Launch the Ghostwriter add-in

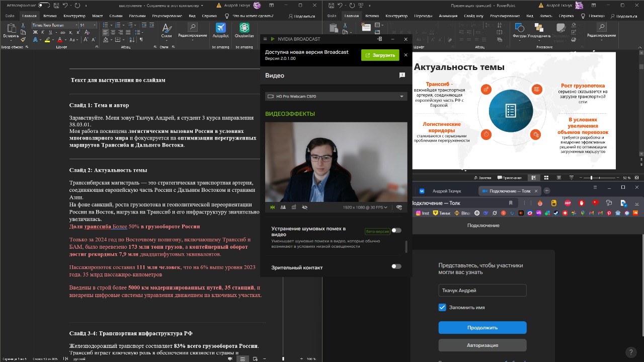click(x=244, y=30)
